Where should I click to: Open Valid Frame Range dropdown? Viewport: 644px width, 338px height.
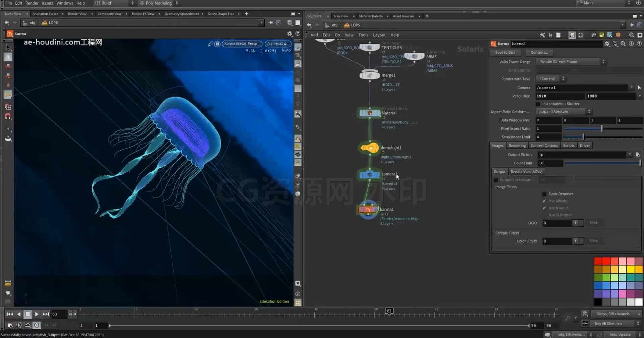572,62
